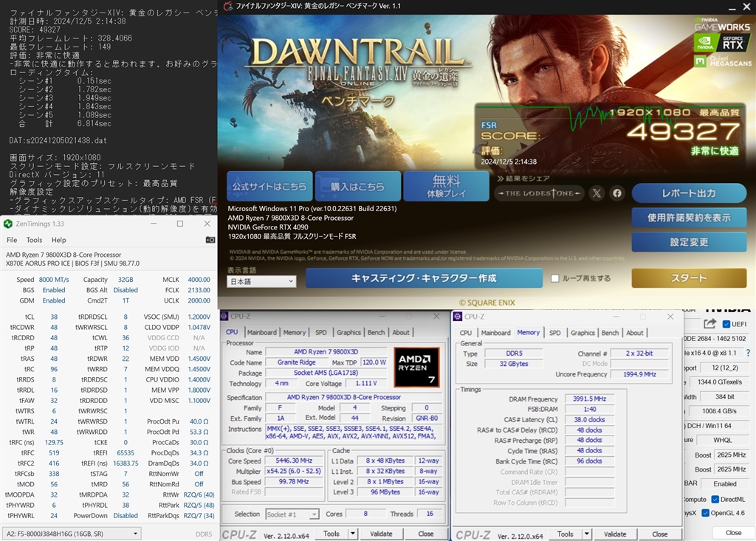The width and height of the screenshot is (756, 541).
Task: Open the File menu in ZenTimings
Action: point(11,240)
